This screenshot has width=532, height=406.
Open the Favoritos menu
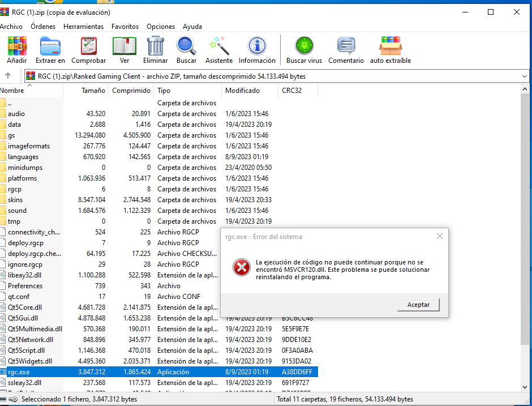coord(125,27)
